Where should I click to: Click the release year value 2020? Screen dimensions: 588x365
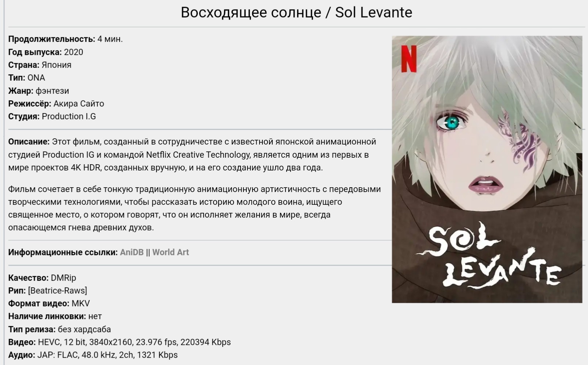[73, 52]
